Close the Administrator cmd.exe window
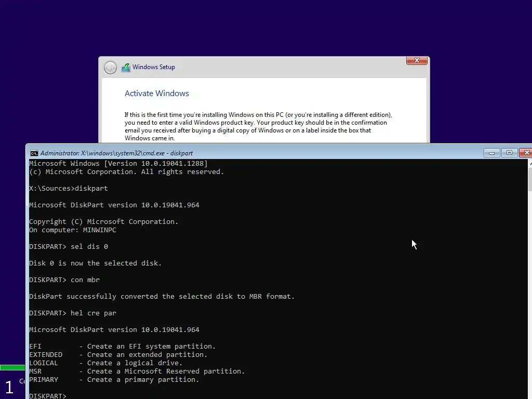Viewport: 532px width, 399px height. coord(526,153)
